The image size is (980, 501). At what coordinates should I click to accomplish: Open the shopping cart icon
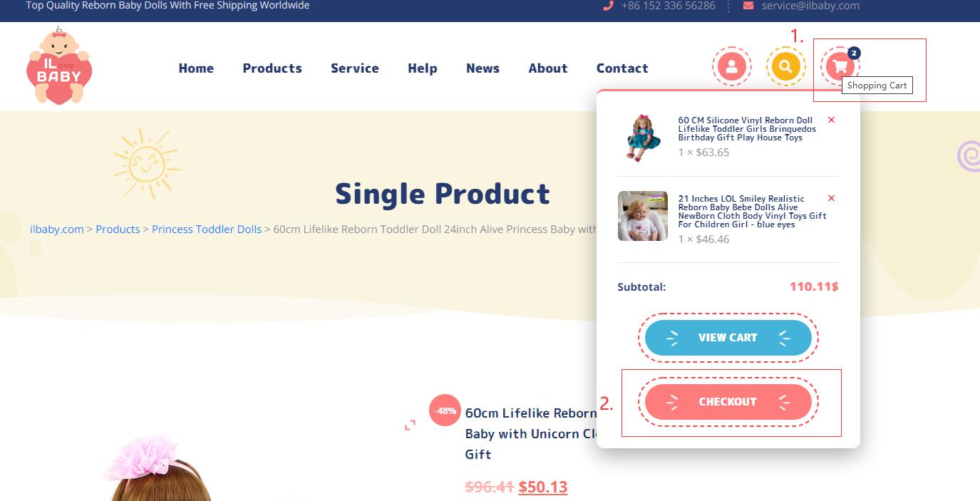click(840, 67)
